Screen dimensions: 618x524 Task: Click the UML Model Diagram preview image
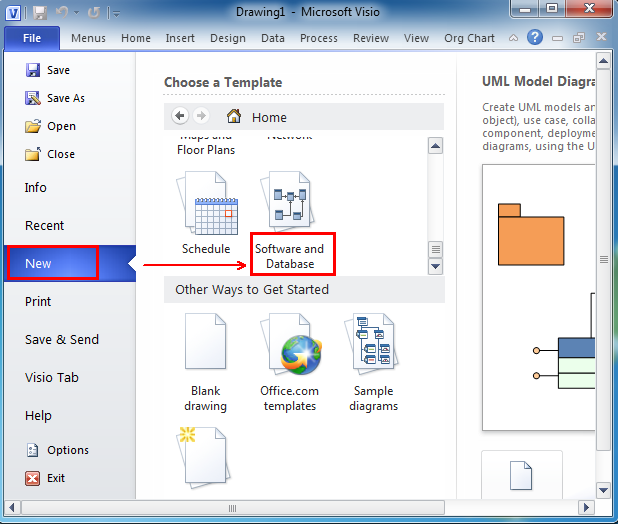[538, 298]
